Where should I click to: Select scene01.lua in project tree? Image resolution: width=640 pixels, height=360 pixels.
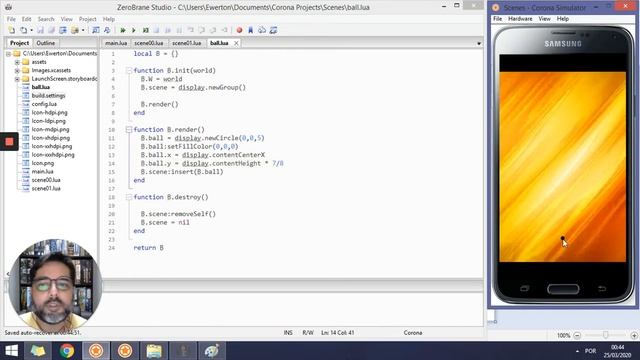(x=46, y=189)
